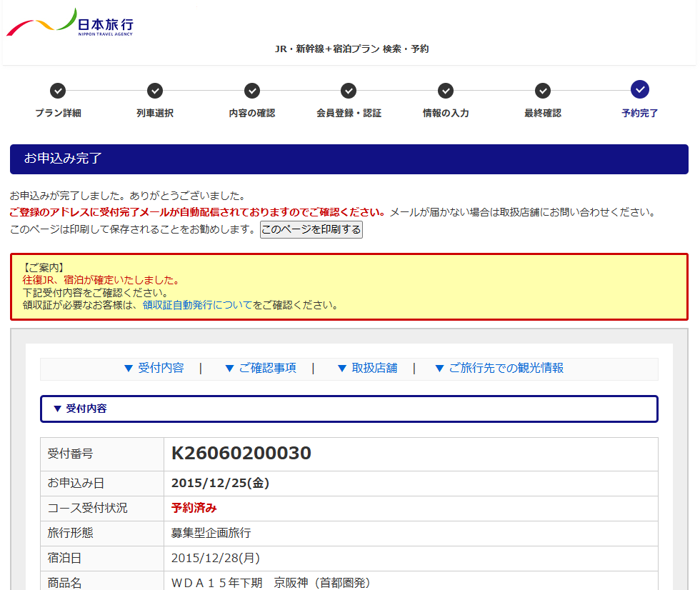This screenshot has height=590, width=700.
Task: Collapse the 受付内容 section header
Action: (349, 409)
